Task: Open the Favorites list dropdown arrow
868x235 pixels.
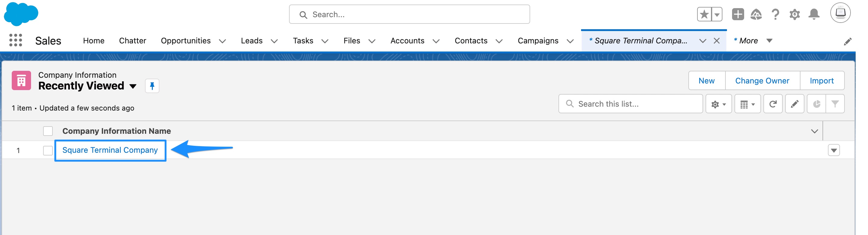Action: tap(717, 14)
